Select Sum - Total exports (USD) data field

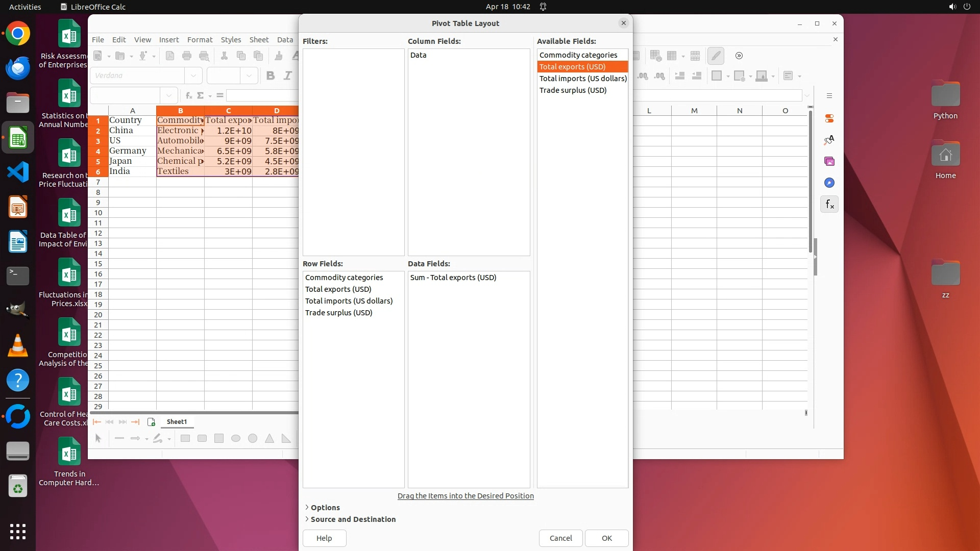[x=453, y=278]
